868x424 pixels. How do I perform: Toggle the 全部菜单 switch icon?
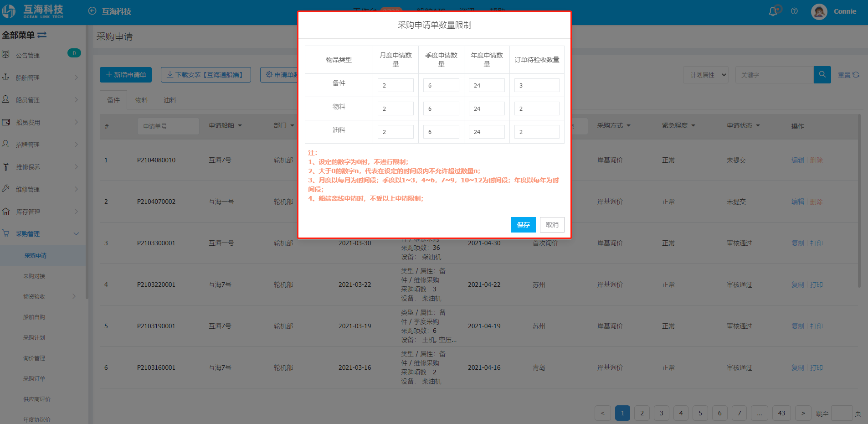42,35
